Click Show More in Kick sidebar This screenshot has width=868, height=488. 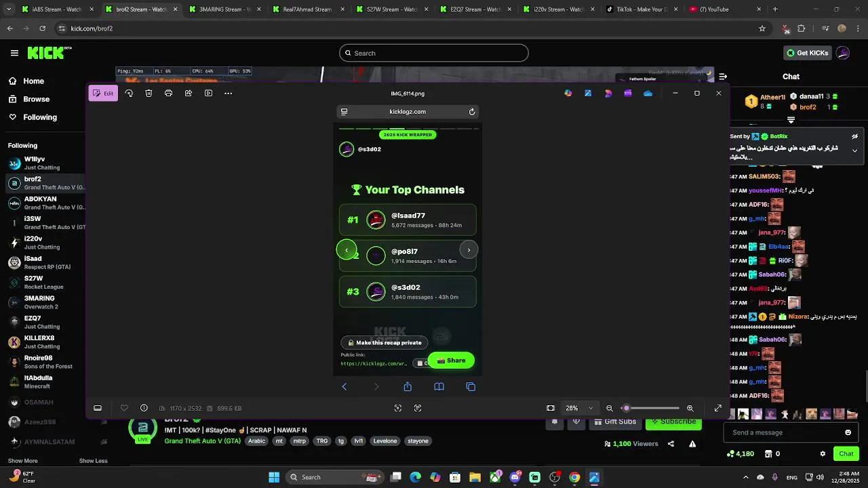pos(22,461)
